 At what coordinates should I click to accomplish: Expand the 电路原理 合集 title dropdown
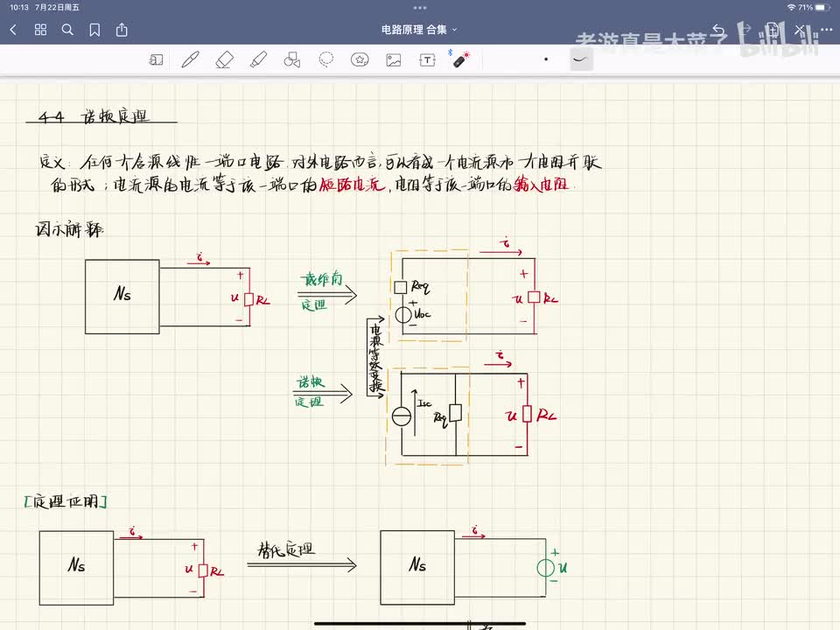tap(419, 30)
